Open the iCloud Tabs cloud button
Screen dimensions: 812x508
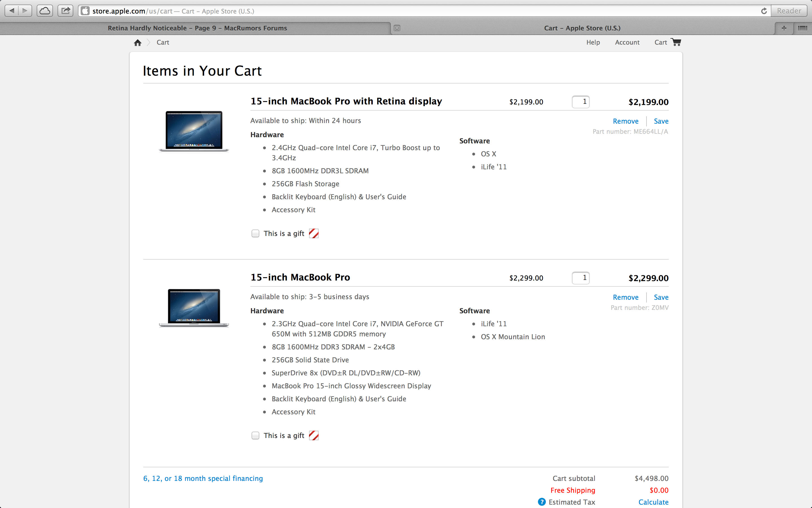45,11
